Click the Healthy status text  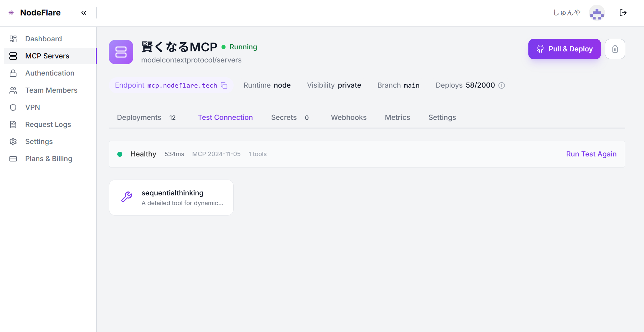[143, 154]
